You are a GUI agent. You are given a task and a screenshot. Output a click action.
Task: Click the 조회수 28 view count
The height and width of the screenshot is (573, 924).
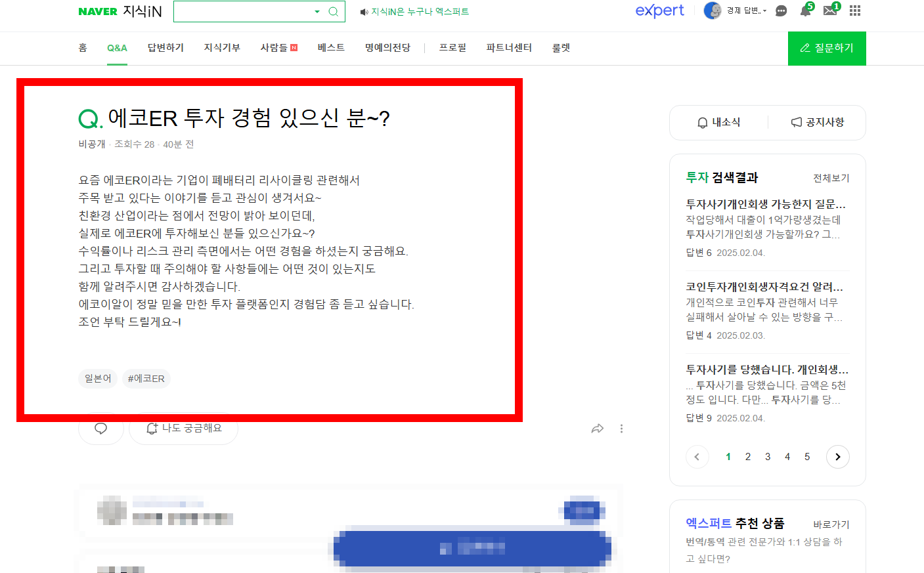coord(135,144)
